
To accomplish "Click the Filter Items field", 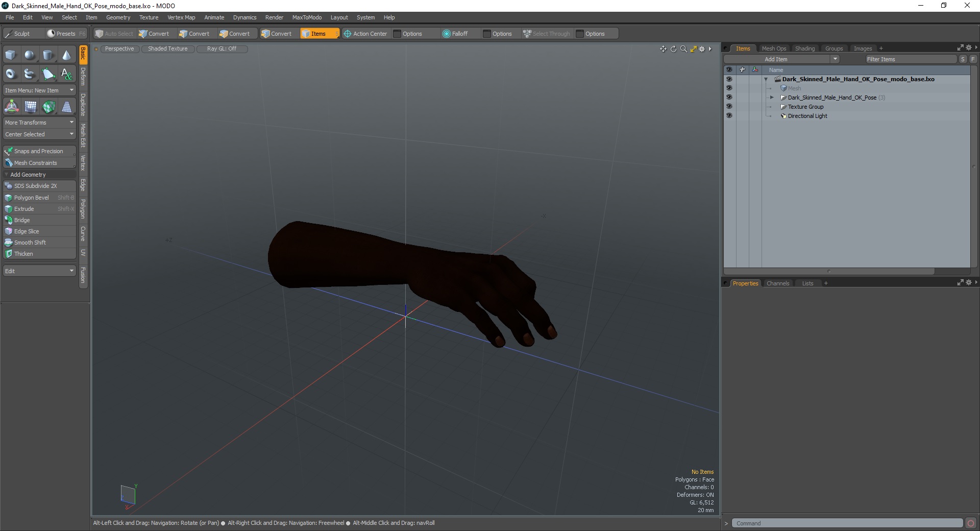I will tap(911, 59).
